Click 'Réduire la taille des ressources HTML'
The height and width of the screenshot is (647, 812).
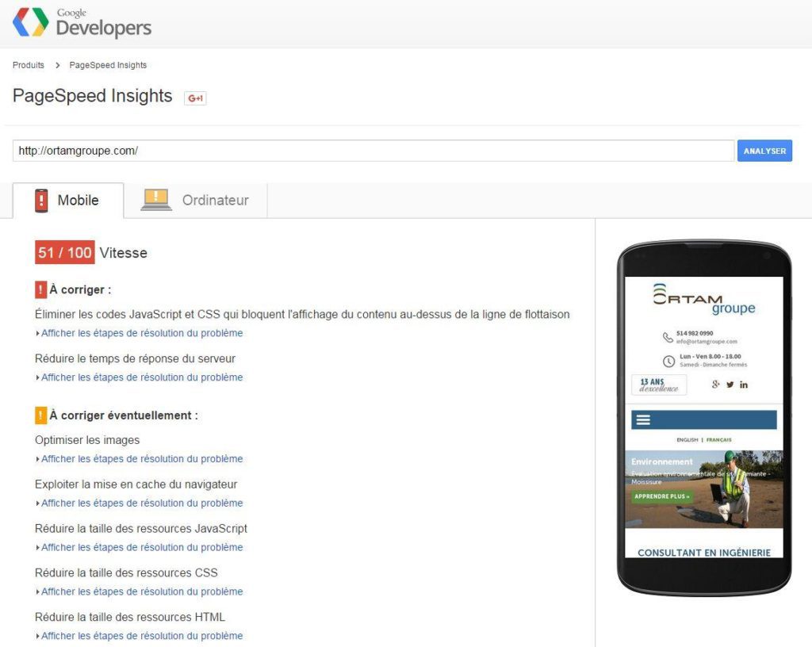130,617
